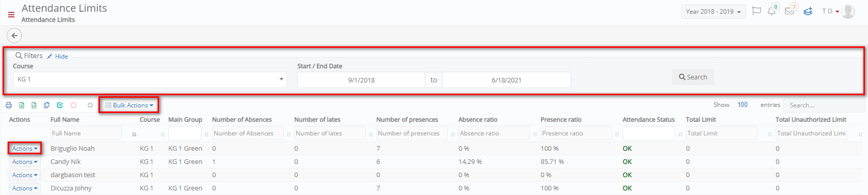Go back with the arrow button
The width and height of the screenshot is (868, 195).
[14, 36]
